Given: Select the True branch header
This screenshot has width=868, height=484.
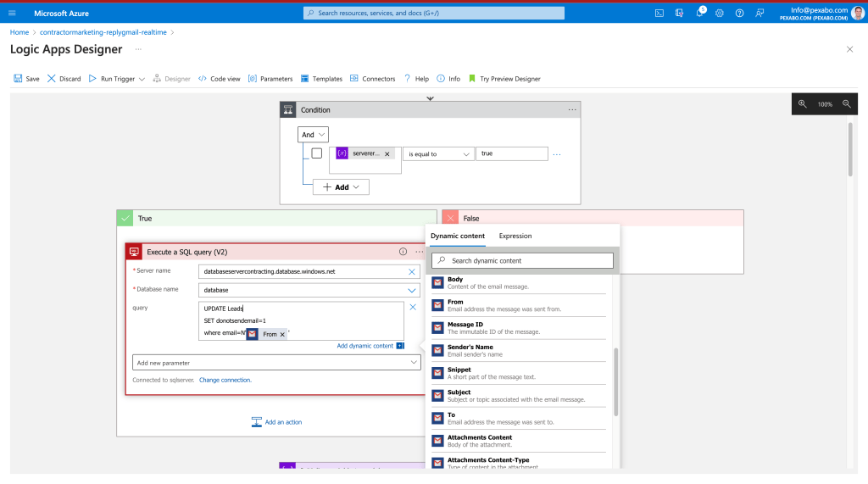Looking at the screenshot, I should [x=277, y=218].
